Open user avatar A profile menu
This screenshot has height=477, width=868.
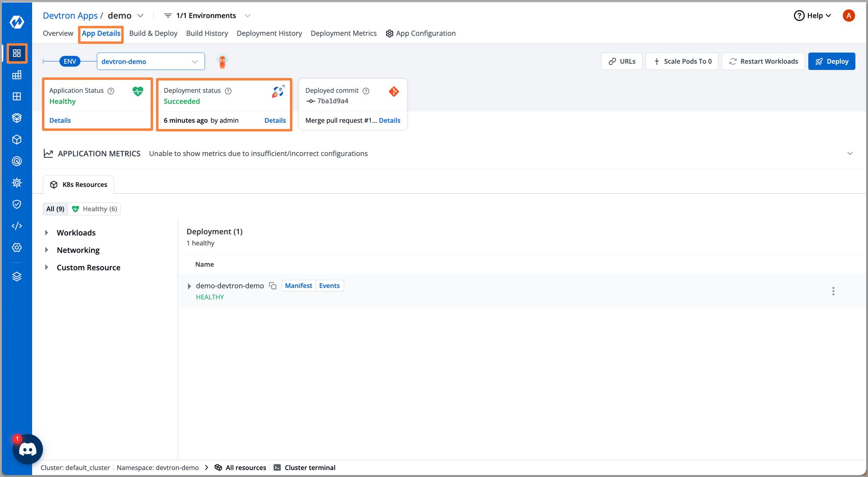(848, 16)
